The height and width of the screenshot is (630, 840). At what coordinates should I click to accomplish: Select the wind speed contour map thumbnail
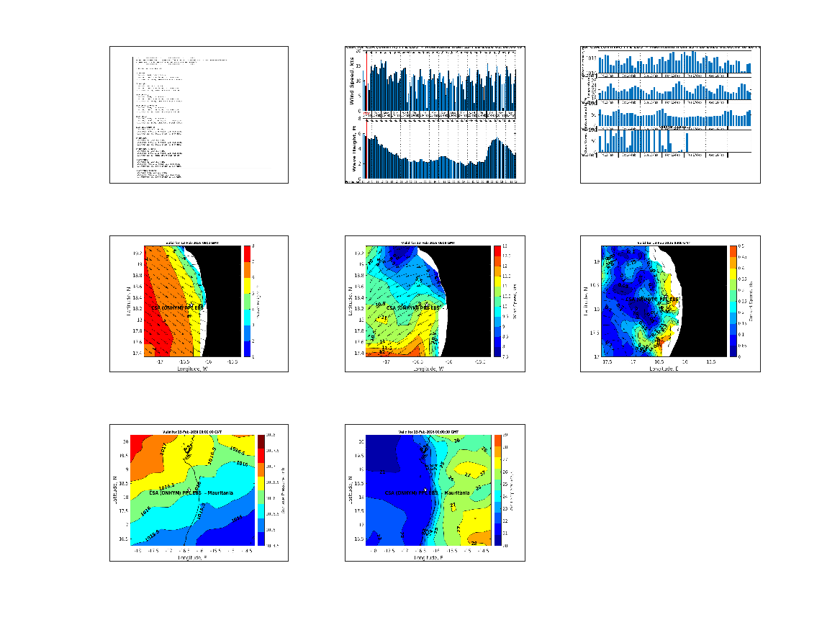tap(435, 303)
